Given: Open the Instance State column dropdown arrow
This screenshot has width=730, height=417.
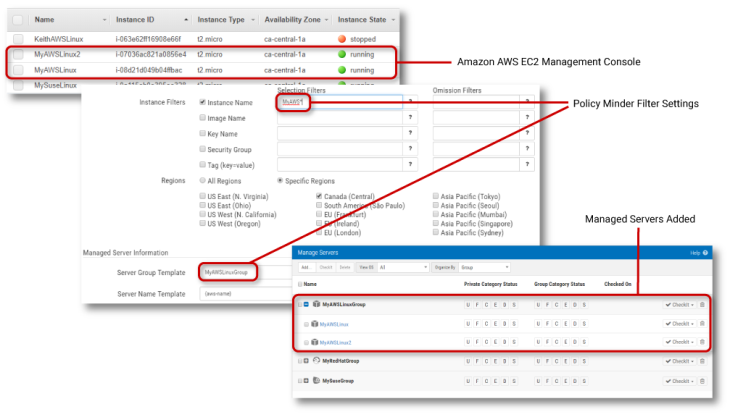Looking at the screenshot, I should click(393, 20).
